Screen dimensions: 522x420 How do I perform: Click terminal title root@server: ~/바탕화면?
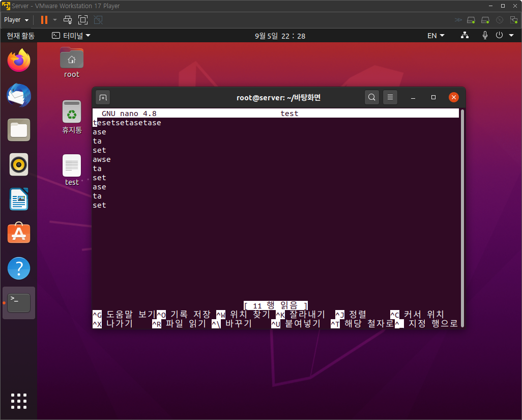[x=278, y=98]
